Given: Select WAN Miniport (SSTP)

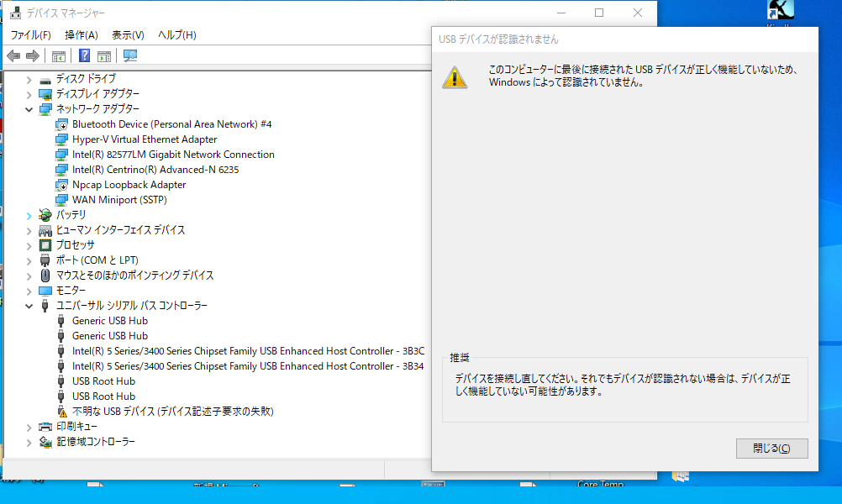Looking at the screenshot, I should (120, 200).
